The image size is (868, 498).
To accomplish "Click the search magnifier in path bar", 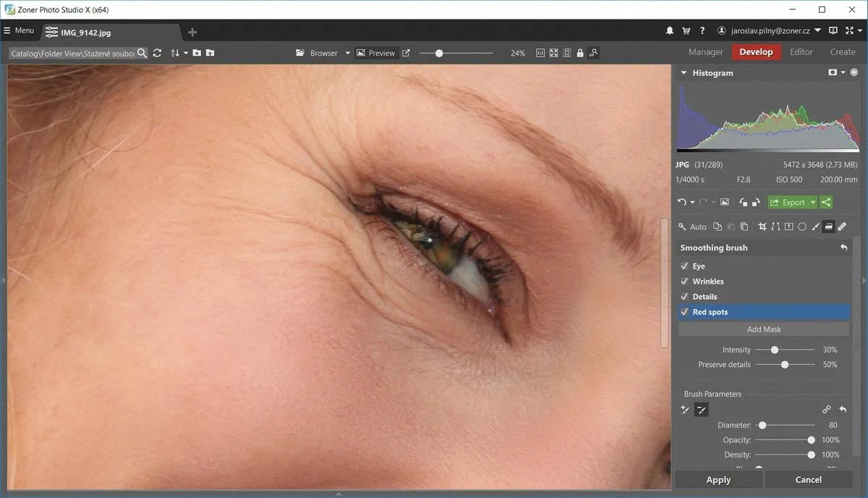I will 142,53.
